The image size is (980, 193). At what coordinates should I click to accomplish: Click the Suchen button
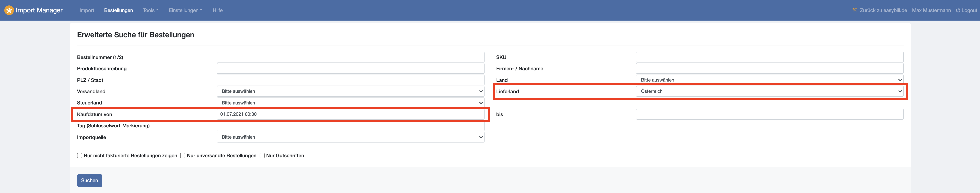[x=89, y=180]
